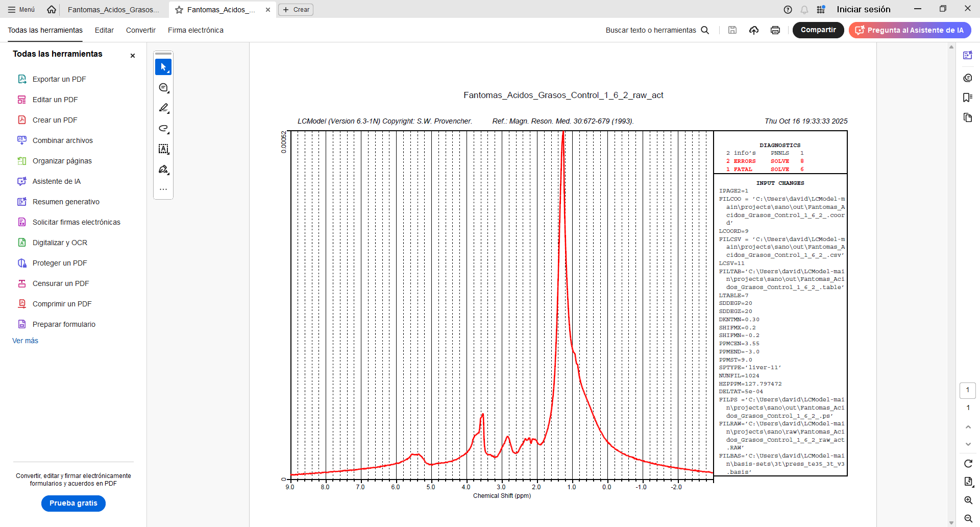Click the upload to cloud icon
Image resolution: width=980 pixels, height=527 pixels.
[x=754, y=30]
